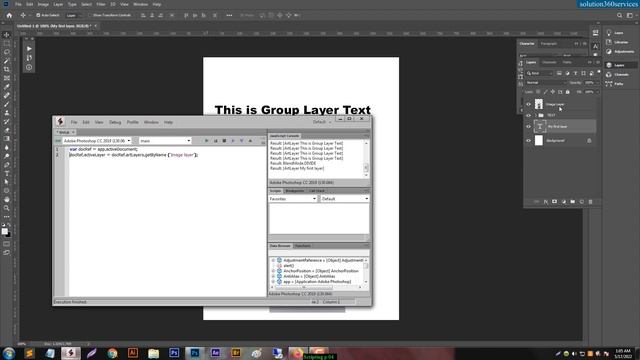Select the Lasso tool

point(7,52)
